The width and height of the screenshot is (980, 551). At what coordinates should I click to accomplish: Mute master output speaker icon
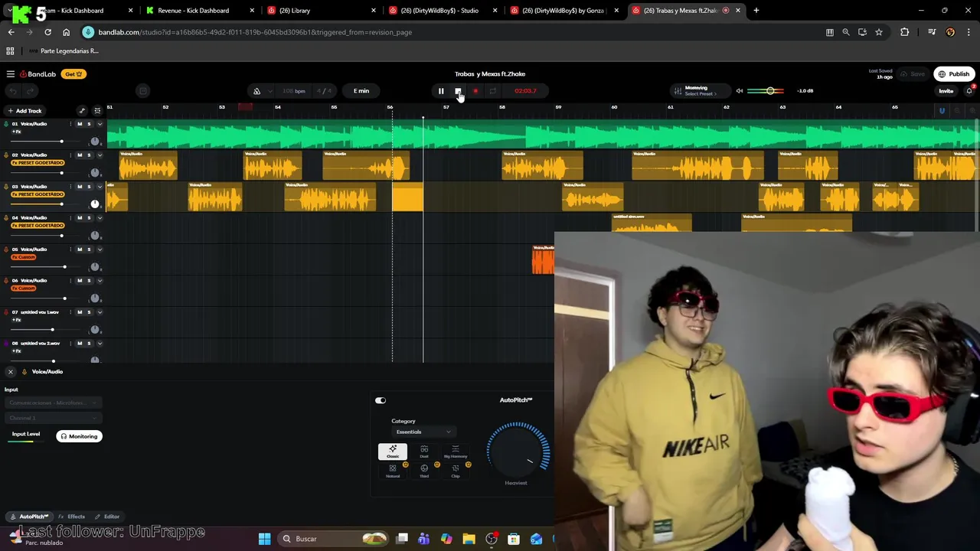(740, 91)
